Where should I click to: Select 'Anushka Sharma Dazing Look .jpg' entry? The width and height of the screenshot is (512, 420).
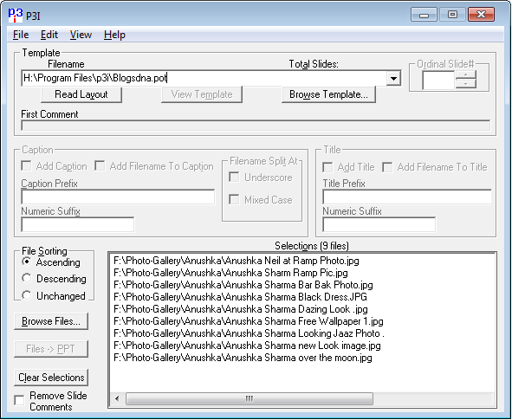(241, 309)
